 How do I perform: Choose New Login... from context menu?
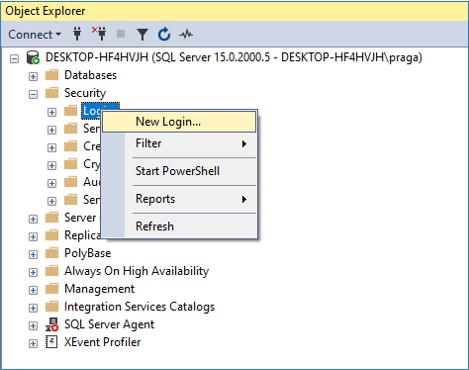179,122
